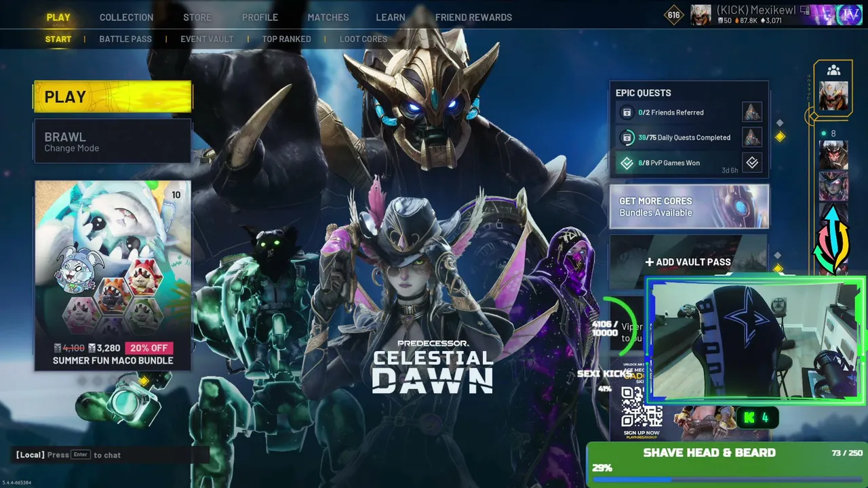Viewport: 868px width, 488px height.
Task: Select the START sub-tab
Action: tap(58, 39)
